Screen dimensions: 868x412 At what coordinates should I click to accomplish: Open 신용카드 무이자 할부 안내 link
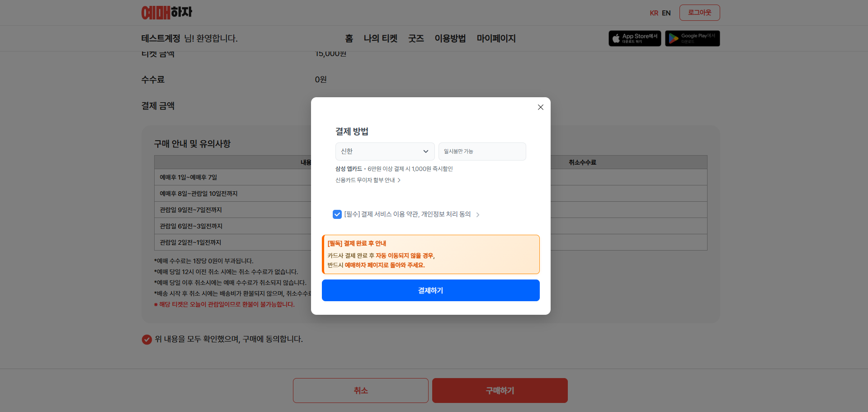click(368, 180)
